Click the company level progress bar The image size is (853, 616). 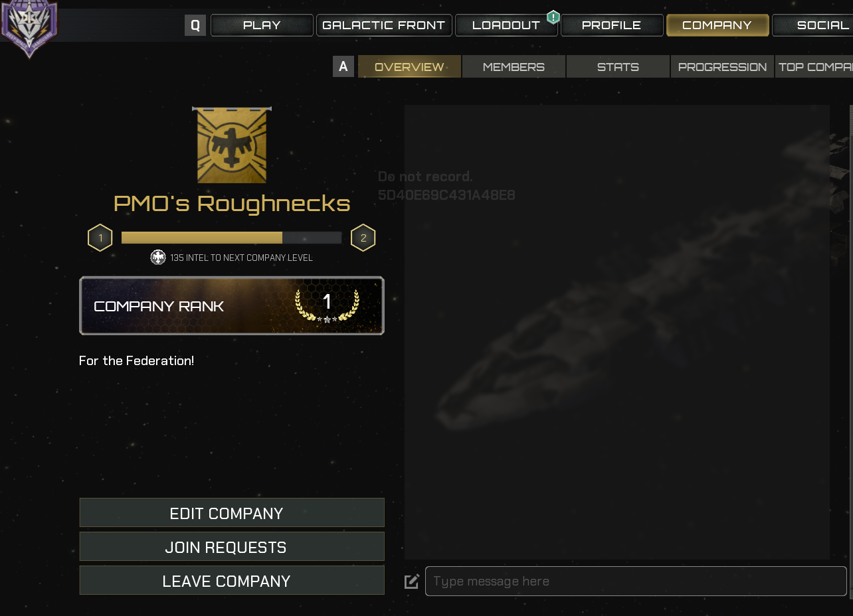point(231,238)
